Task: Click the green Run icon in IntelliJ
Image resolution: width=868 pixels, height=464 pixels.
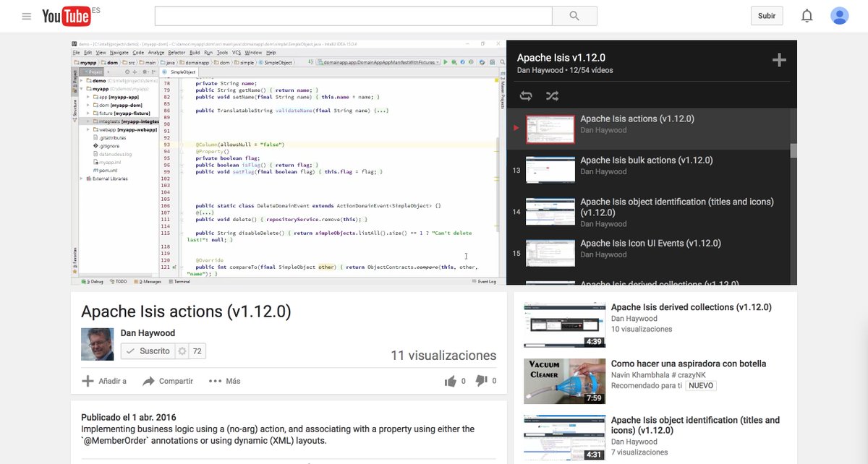Action: pos(446,63)
